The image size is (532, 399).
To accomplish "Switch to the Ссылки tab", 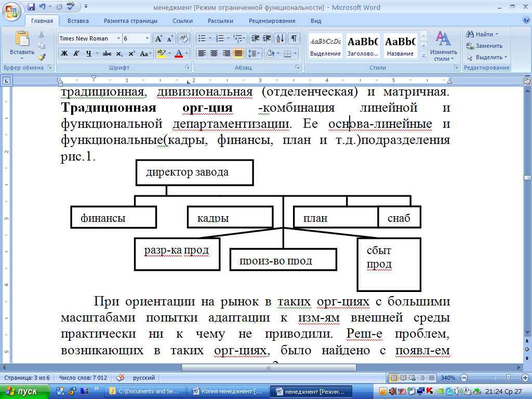I will pyautogui.click(x=182, y=21).
